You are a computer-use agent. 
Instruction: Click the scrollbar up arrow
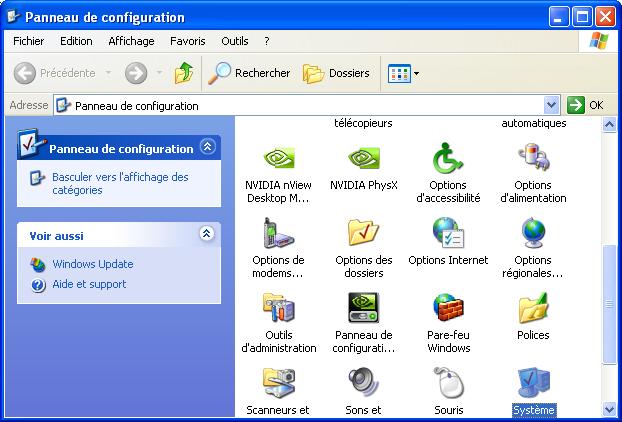tap(609, 125)
